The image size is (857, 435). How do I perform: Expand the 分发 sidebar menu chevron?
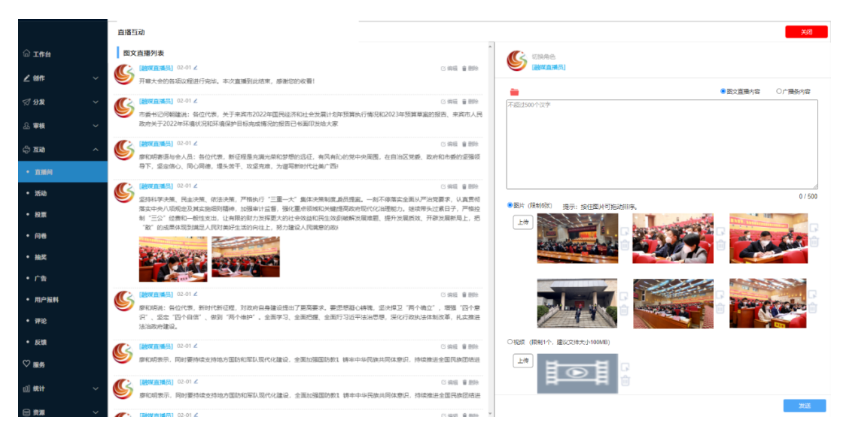96,102
